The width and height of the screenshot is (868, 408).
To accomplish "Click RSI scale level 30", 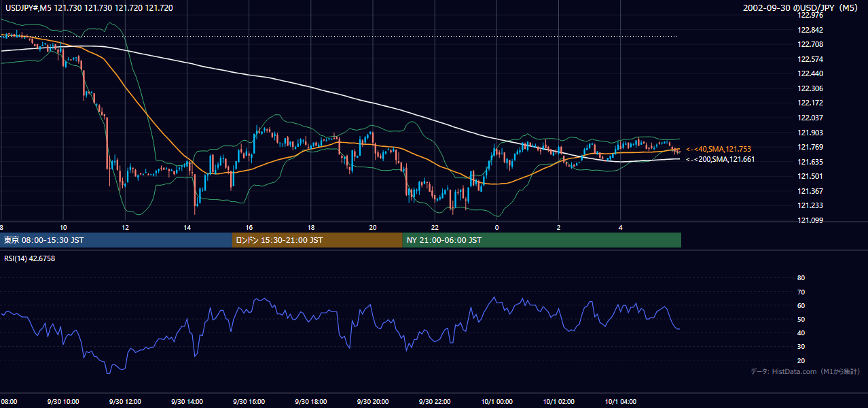I will [x=801, y=347].
